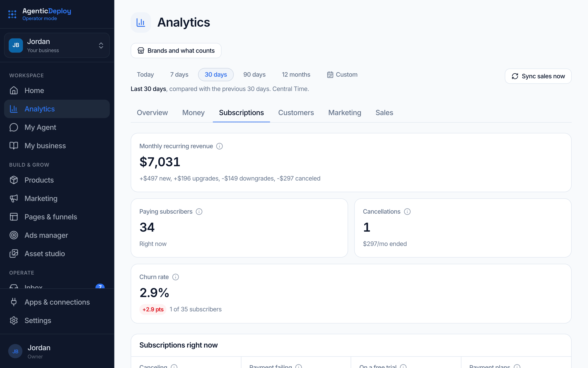This screenshot has width=588, height=368.
Task: Open Apps & connections plug icon
Action: 14,302
